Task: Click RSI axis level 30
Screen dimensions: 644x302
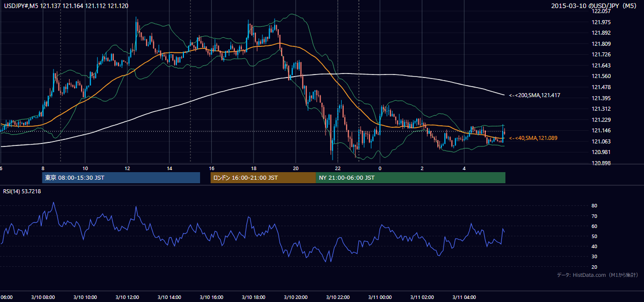Action: pyautogui.click(x=594, y=257)
